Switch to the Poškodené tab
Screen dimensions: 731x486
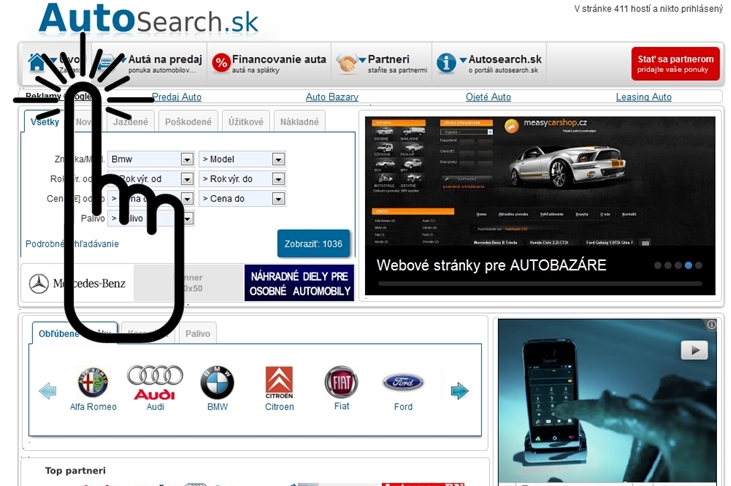[x=188, y=122]
